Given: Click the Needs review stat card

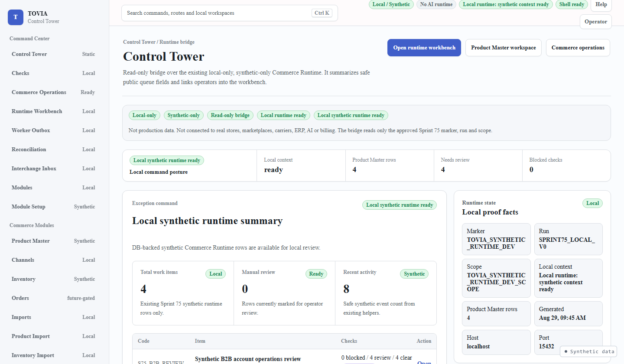Looking at the screenshot, I should (478, 166).
